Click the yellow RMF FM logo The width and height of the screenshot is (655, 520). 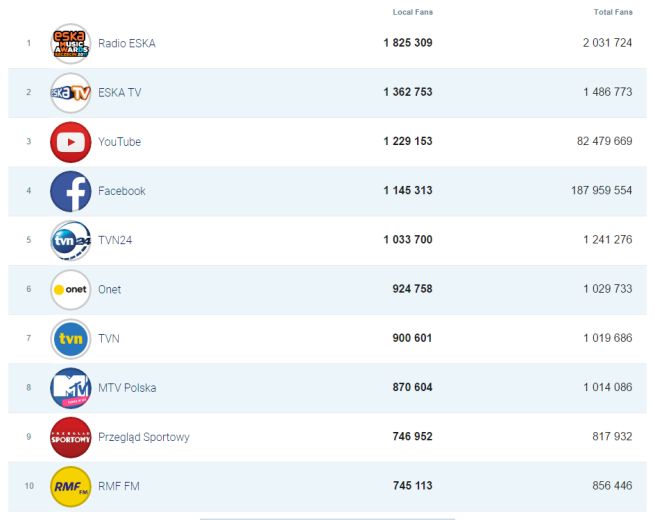pos(70,487)
